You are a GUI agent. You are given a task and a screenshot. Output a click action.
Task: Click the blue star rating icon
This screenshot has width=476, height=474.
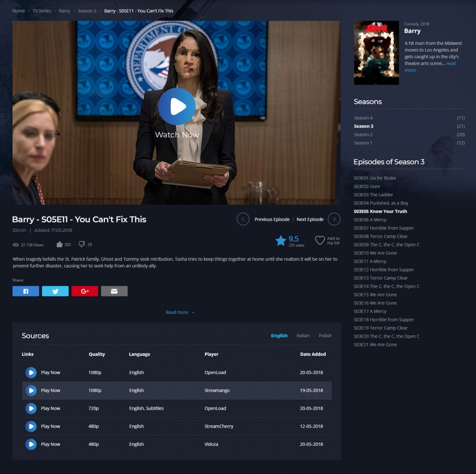281,241
